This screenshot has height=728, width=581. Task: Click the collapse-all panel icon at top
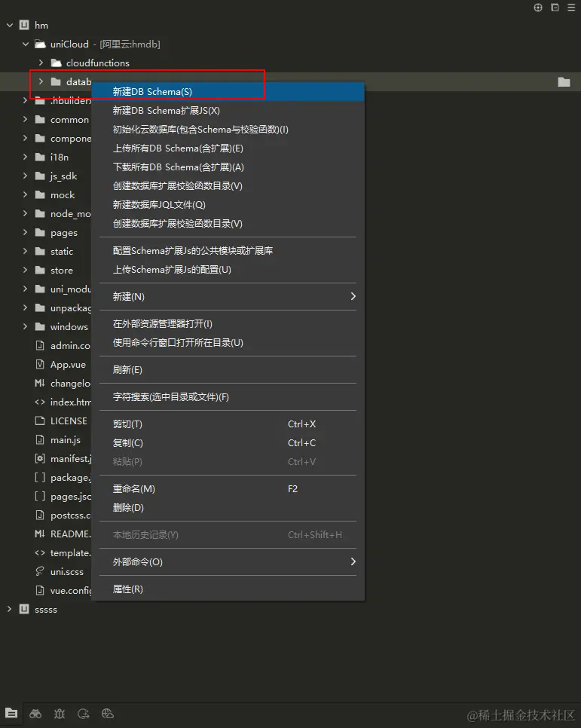555,8
